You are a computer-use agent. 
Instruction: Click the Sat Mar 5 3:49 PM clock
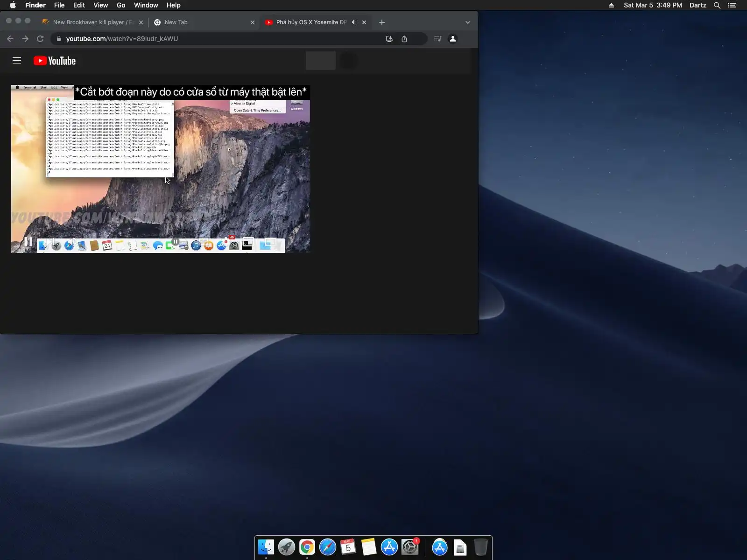click(x=653, y=5)
